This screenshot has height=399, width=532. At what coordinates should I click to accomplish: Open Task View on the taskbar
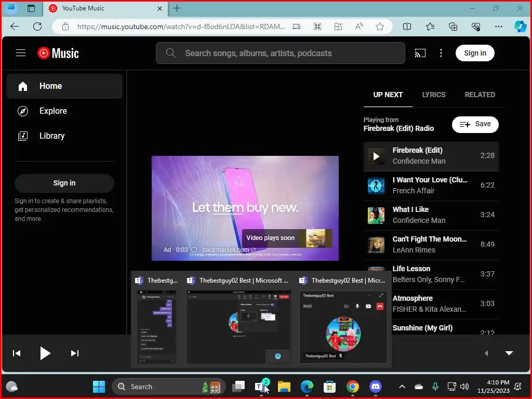click(238, 387)
